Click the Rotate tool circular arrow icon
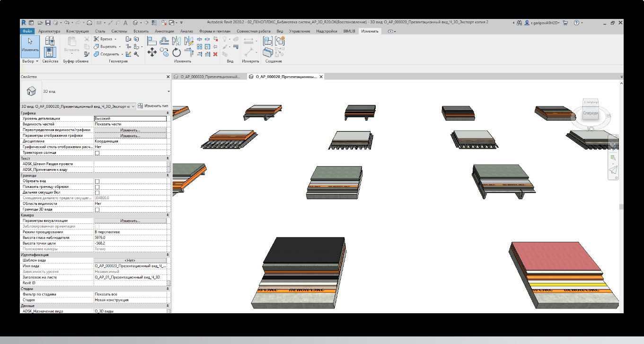Image resolution: width=644 pixels, height=344 pixels. click(x=176, y=52)
